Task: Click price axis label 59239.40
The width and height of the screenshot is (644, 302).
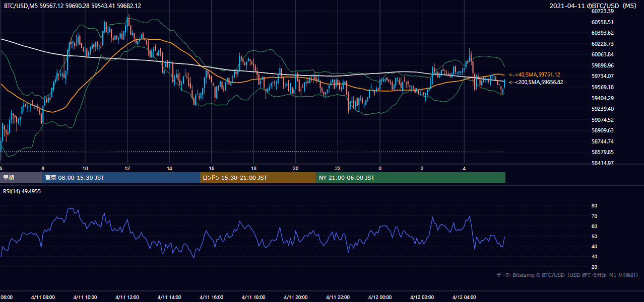Action: 602,109
